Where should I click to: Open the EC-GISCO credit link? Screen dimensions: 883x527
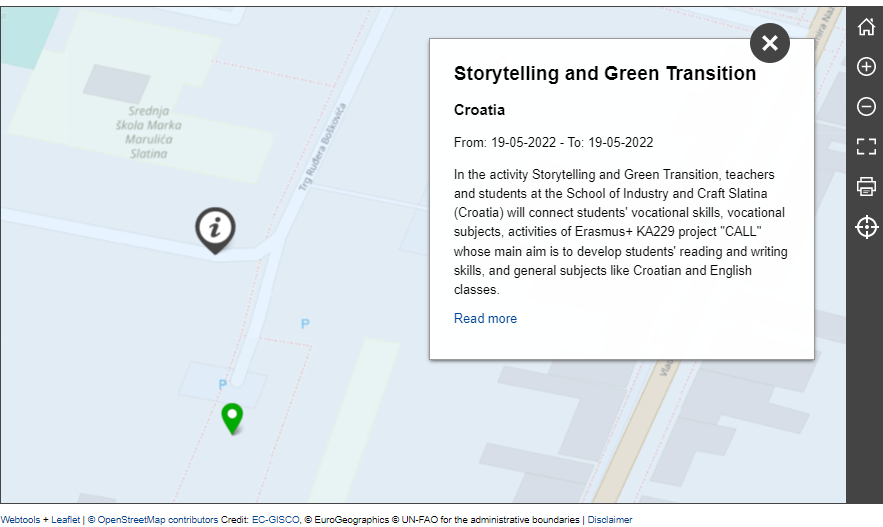pos(276,520)
